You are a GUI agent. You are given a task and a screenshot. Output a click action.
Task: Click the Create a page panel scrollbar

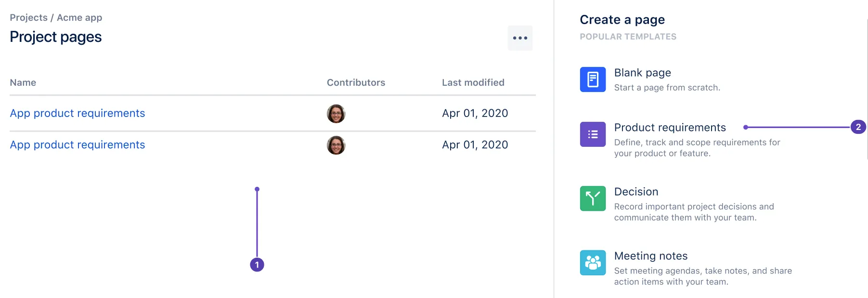tap(867, 89)
